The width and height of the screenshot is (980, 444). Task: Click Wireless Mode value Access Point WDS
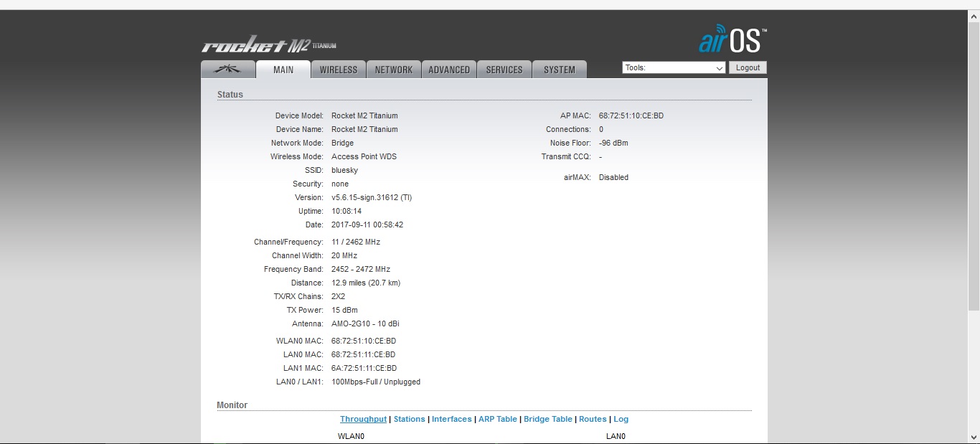364,156
